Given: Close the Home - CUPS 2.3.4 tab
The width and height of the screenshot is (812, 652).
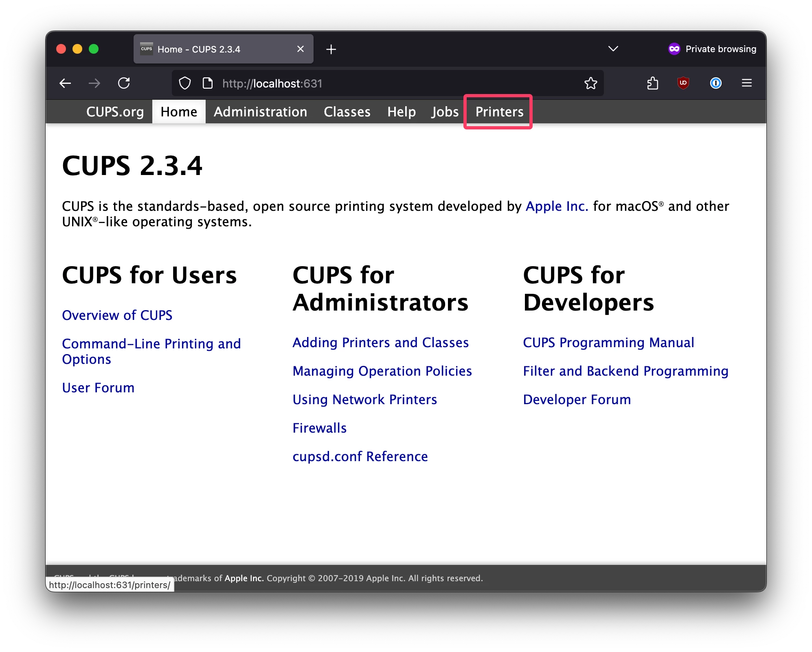Looking at the screenshot, I should point(301,49).
